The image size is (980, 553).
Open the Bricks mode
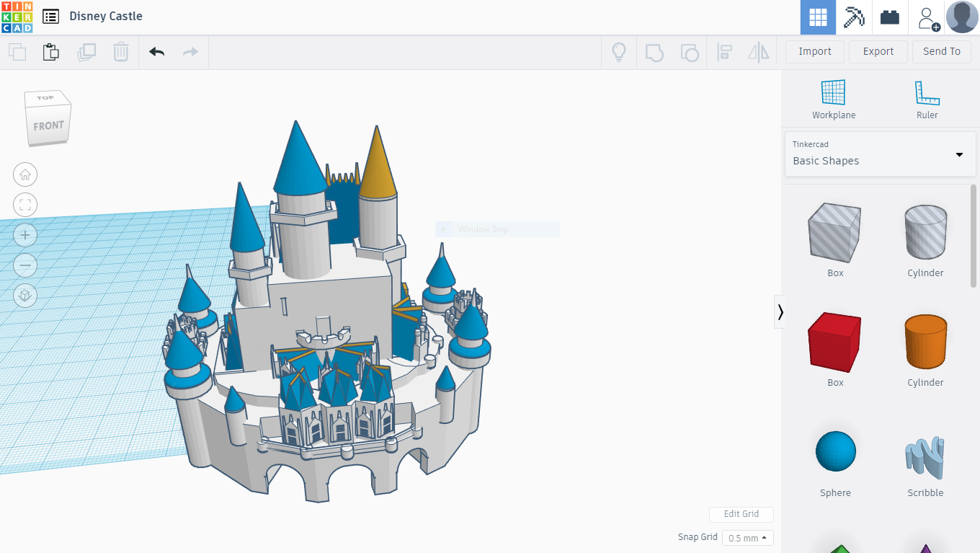click(890, 17)
